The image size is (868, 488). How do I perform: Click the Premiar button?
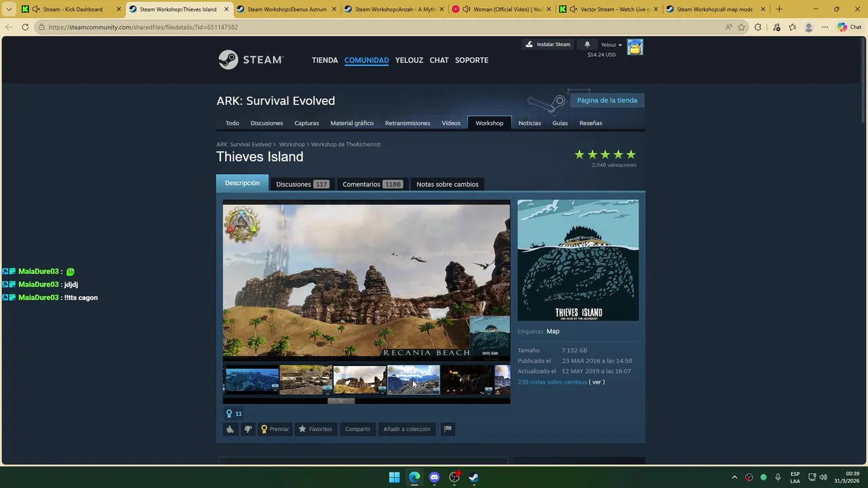275,429
